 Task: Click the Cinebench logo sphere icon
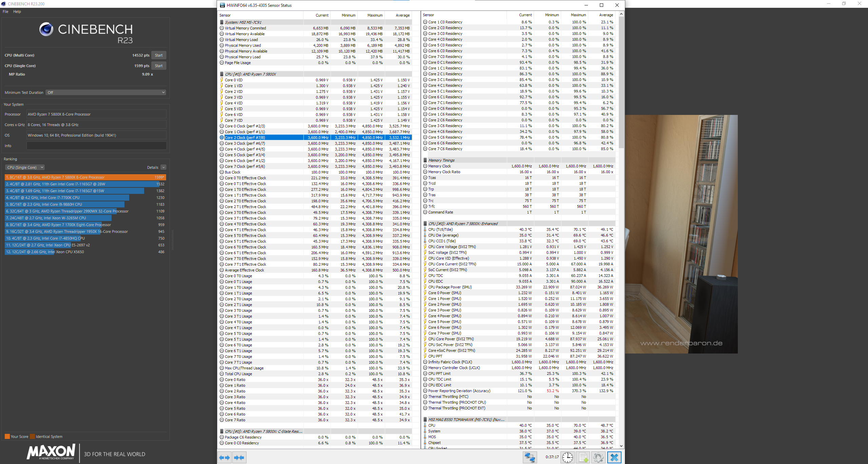(x=46, y=29)
